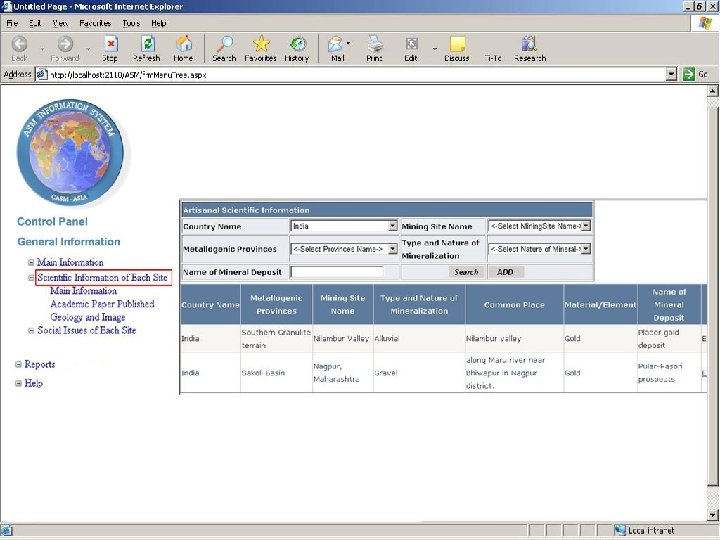
Task: Click the Control Panel heading
Action: point(52,222)
